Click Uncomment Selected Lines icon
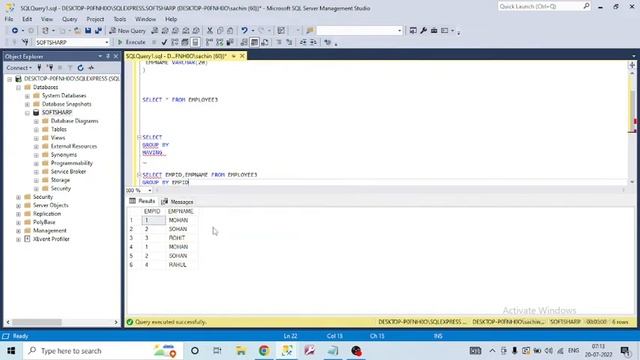Image resolution: width=640 pixels, height=360 pixels. pyautogui.click(x=289, y=42)
